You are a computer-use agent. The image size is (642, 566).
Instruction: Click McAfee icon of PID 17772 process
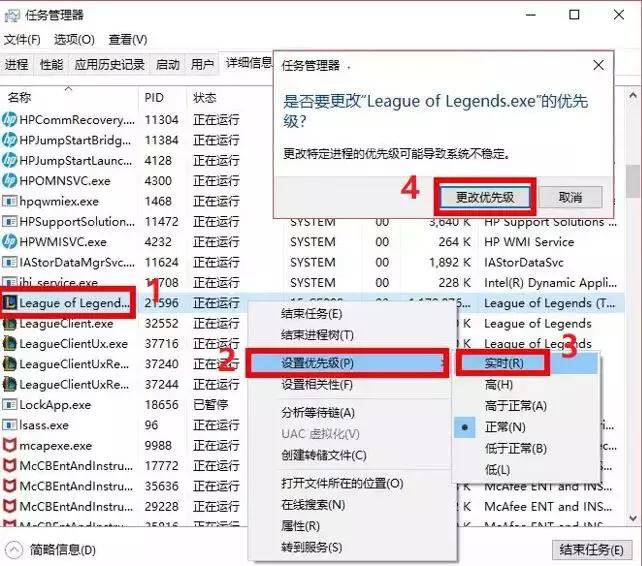coord(9,466)
